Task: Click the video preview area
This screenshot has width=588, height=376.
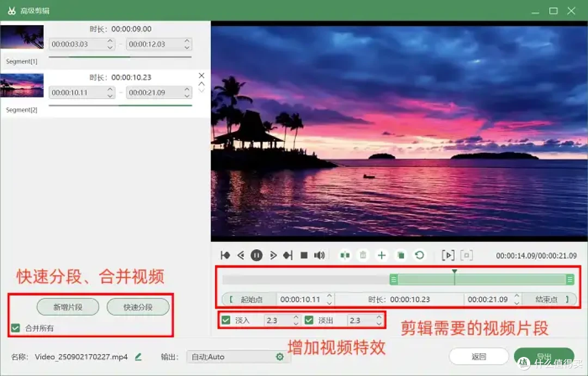Action: click(x=399, y=131)
